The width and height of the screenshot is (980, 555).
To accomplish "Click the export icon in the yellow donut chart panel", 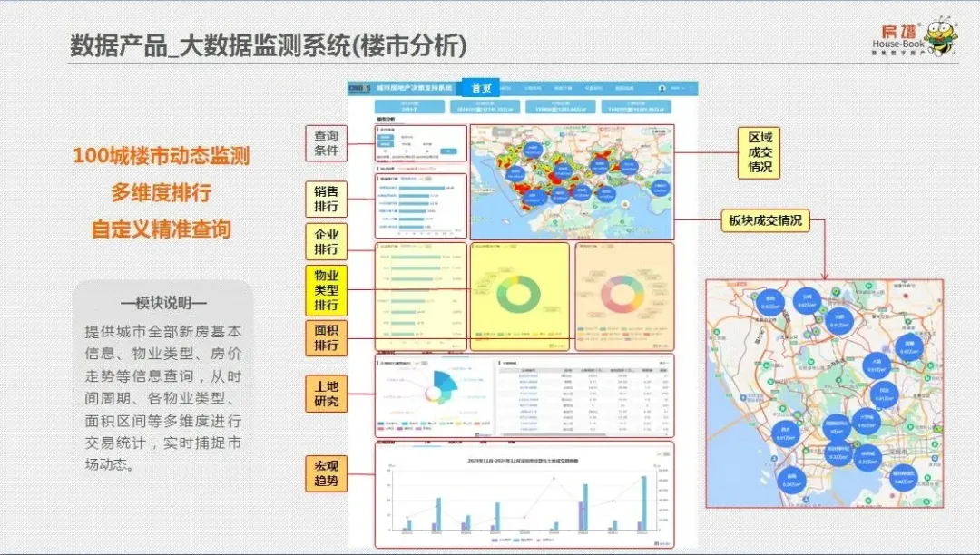I will point(554,347).
